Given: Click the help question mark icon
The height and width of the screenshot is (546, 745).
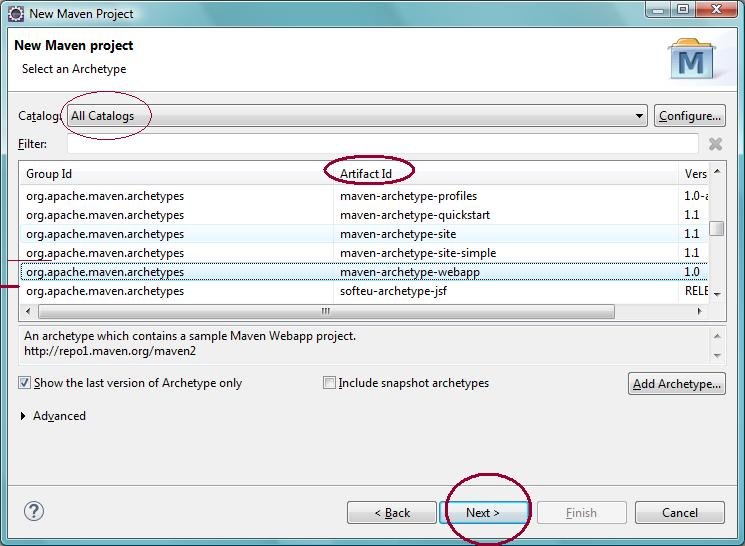Looking at the screenshot, I should click(34, 511).
